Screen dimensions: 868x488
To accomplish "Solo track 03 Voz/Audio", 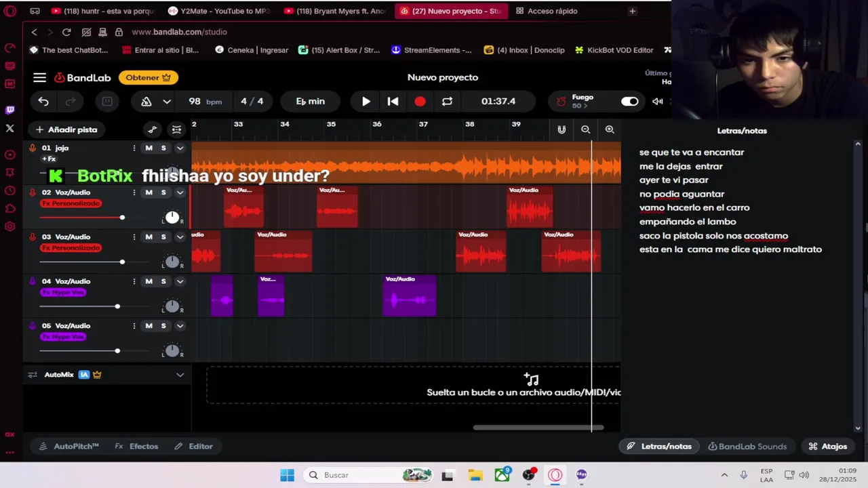I will (x=163, y=237).
